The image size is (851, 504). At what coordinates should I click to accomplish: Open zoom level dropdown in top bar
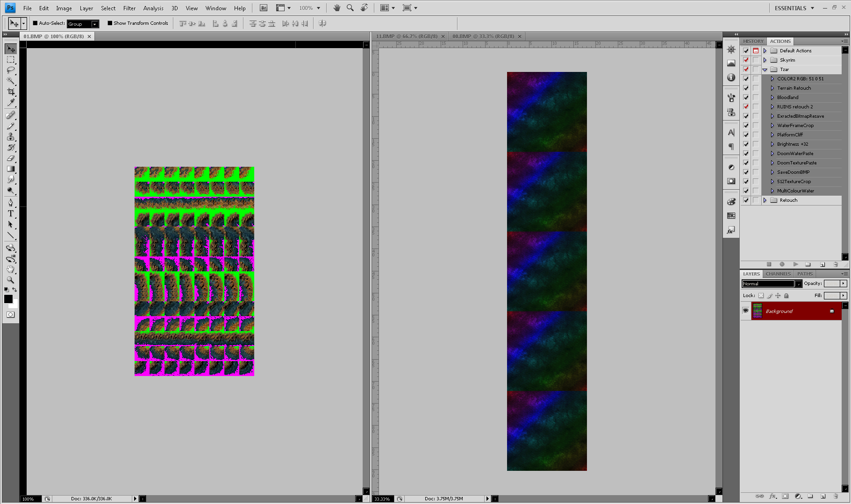319,8
